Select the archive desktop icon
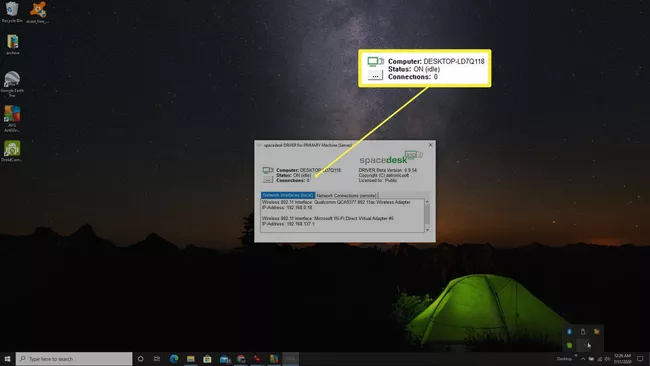Screen dimensions: 650x366 point(13,44)
